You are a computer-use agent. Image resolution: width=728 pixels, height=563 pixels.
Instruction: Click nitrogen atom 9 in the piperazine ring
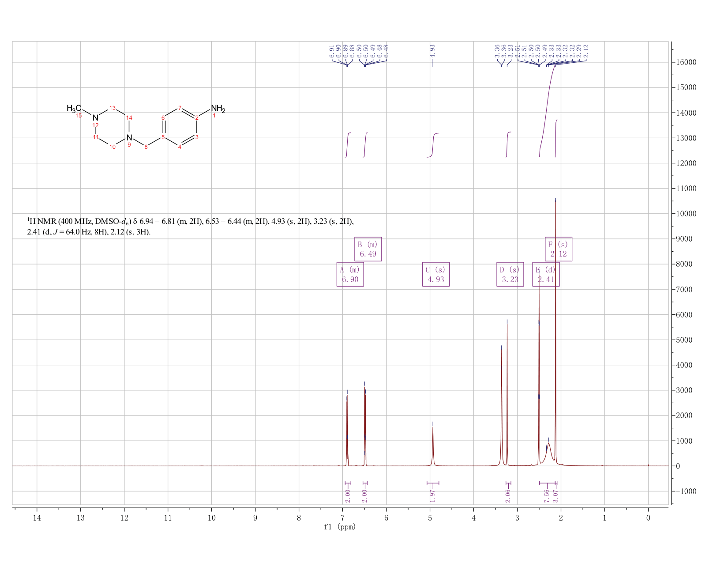[129, 137]
